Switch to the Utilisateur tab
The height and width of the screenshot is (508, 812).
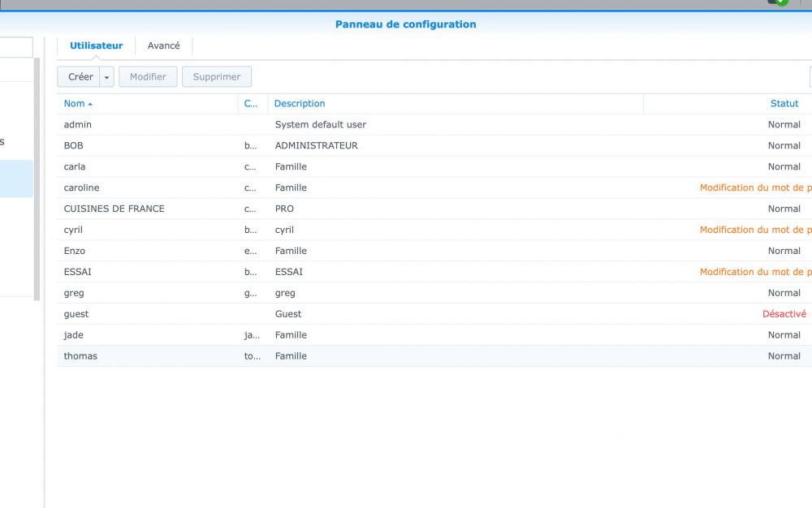pyautogui.click(x=97, y=45)
